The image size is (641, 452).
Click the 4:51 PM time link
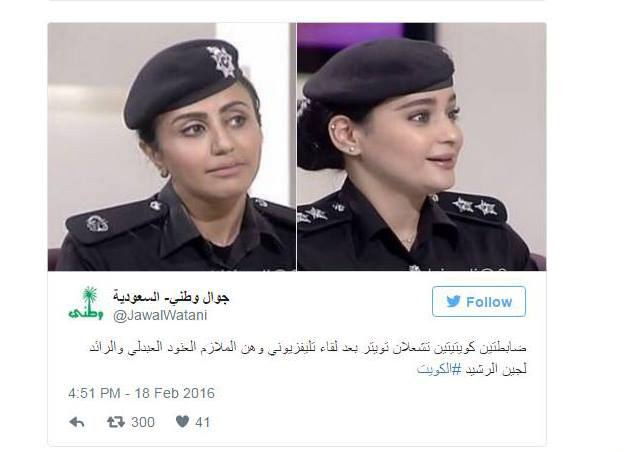94,393
